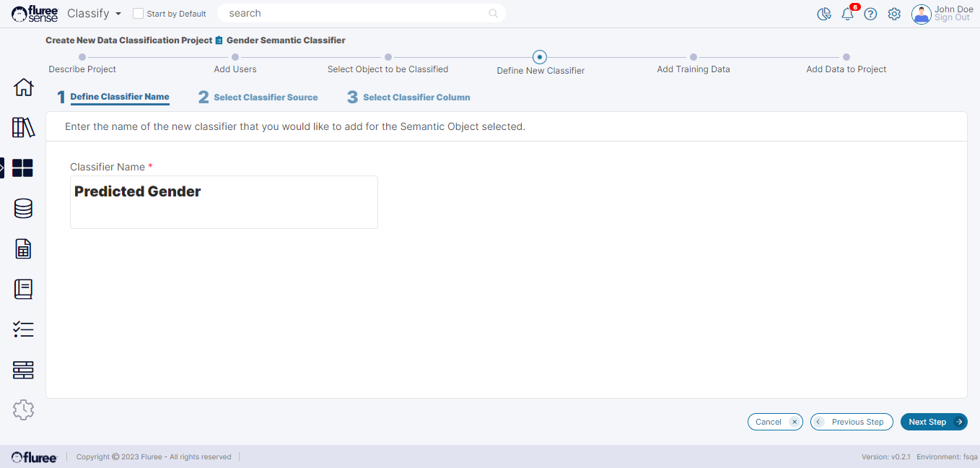980x468 pixels.
Task: Click the Next Step button
Action: (933, 422)
